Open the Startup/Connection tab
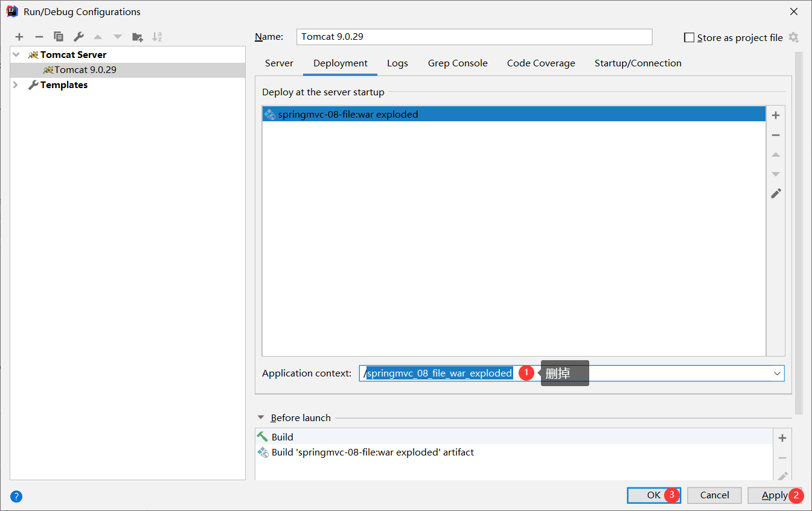The height and width of the screenshot is (511, 812). 638,63
